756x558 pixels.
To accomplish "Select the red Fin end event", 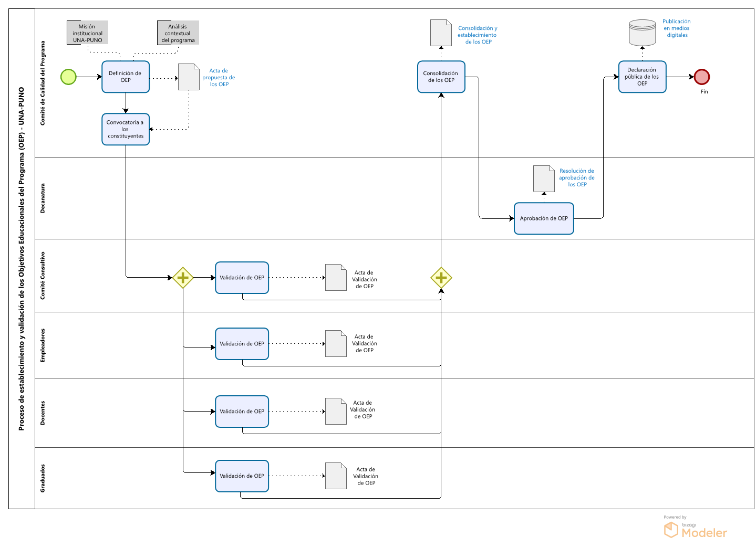I will [702, 77].
